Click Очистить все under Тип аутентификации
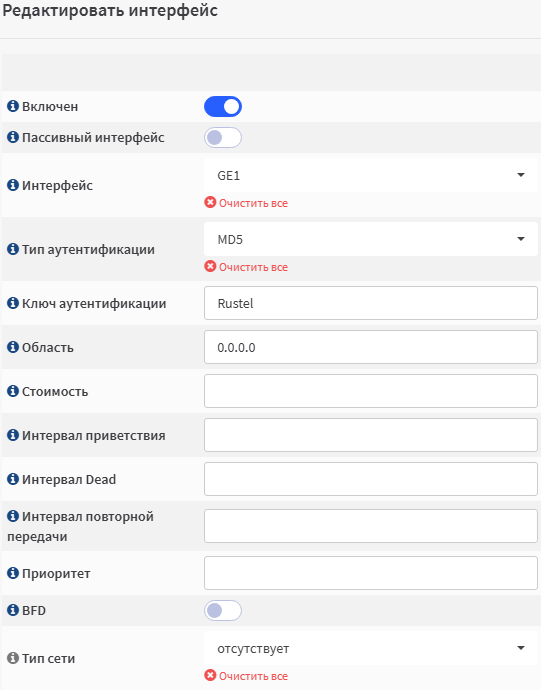Viewport: 541px width, 690px height. pyautogui.click(x=246, y=267)
